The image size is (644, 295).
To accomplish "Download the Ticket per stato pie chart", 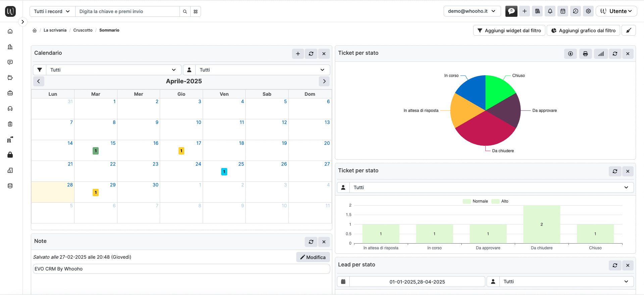I will 570,53.
